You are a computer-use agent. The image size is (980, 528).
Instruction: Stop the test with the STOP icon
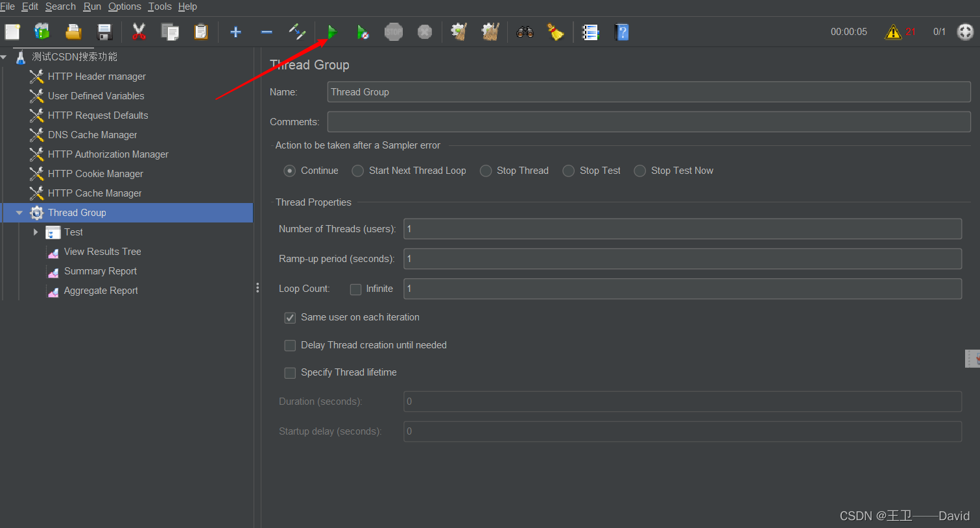click(x=394, y=32)
